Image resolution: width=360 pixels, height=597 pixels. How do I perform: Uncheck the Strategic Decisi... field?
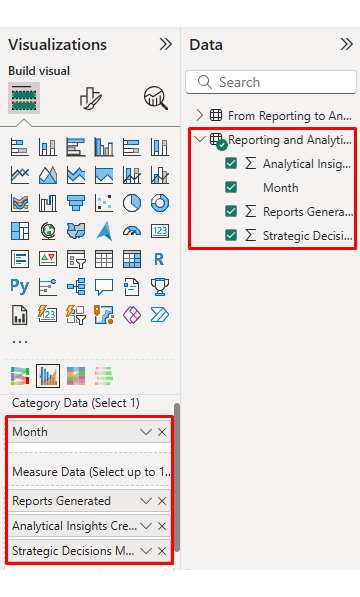(x=231, y=235)
